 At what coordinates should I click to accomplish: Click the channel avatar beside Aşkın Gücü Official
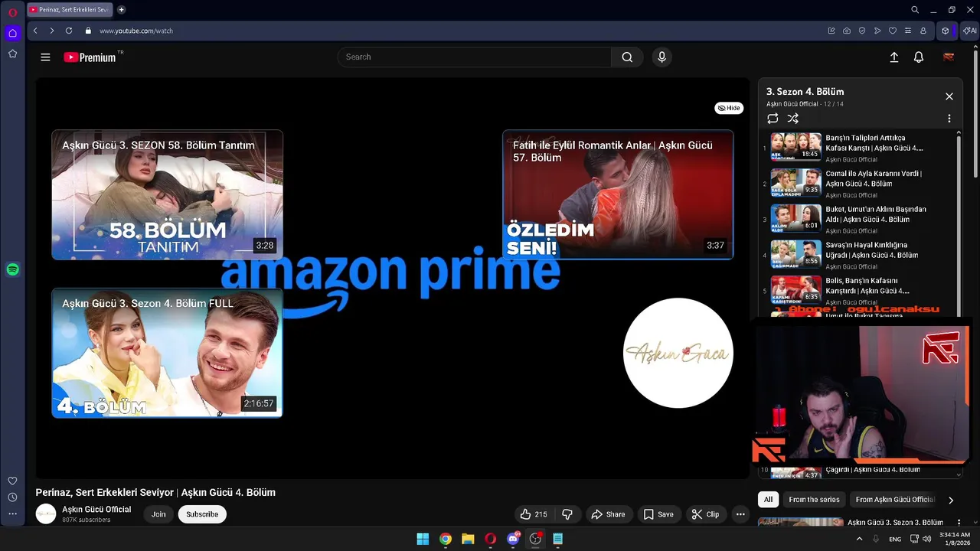coord(46,514)
